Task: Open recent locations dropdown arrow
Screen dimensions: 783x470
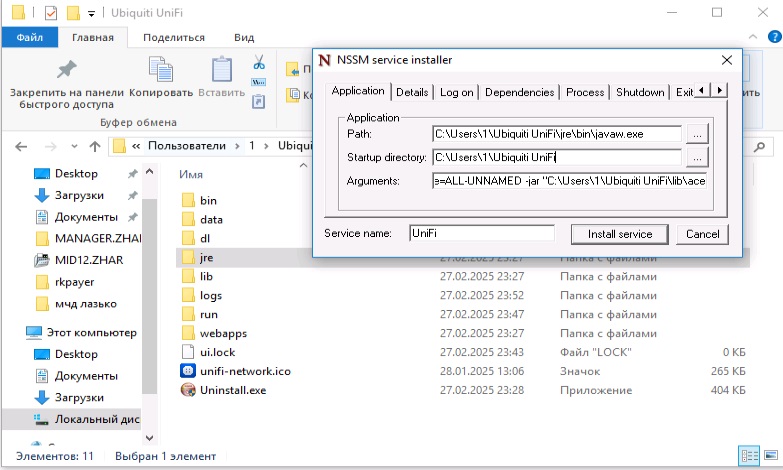Action: (74, 146)
